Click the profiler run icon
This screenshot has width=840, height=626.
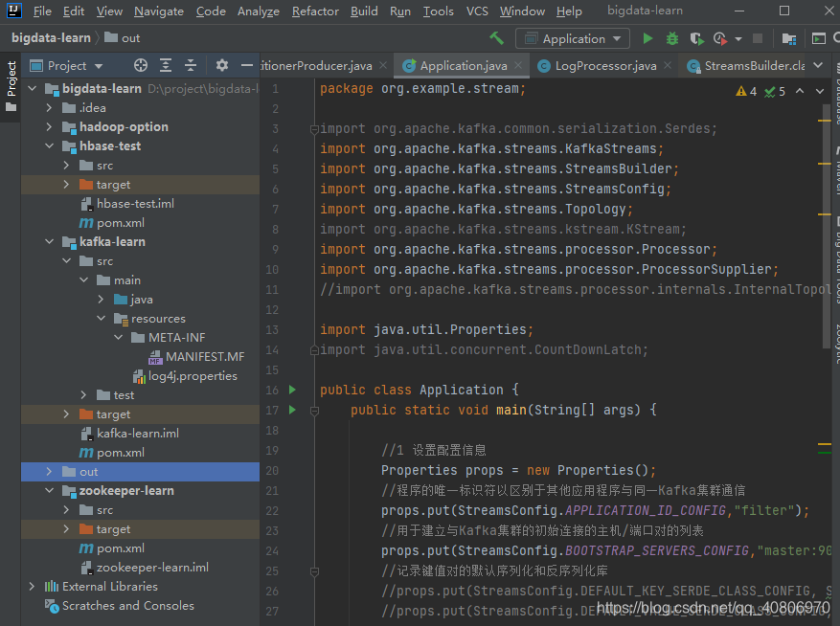pos(720,38)
